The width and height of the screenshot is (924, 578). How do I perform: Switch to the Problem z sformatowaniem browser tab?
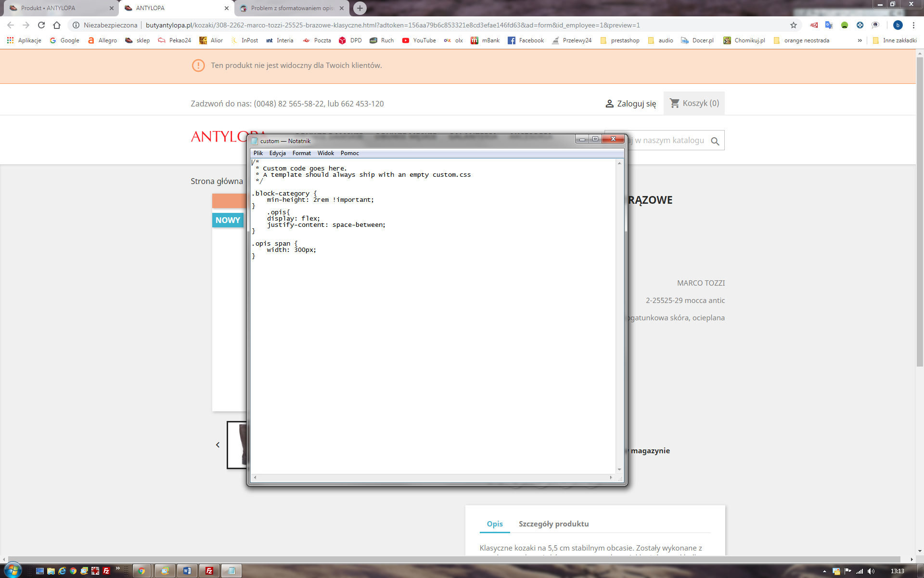click(292, 8)
